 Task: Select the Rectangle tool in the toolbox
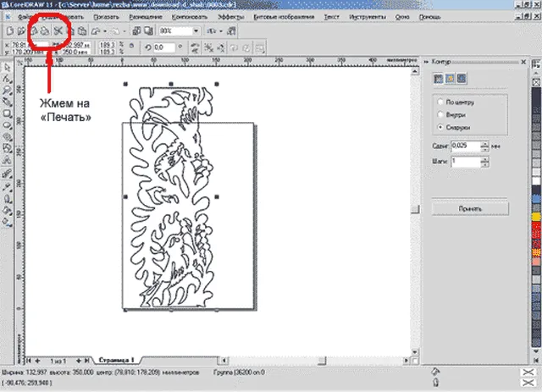pyautogui.click(x=7, y=114)
